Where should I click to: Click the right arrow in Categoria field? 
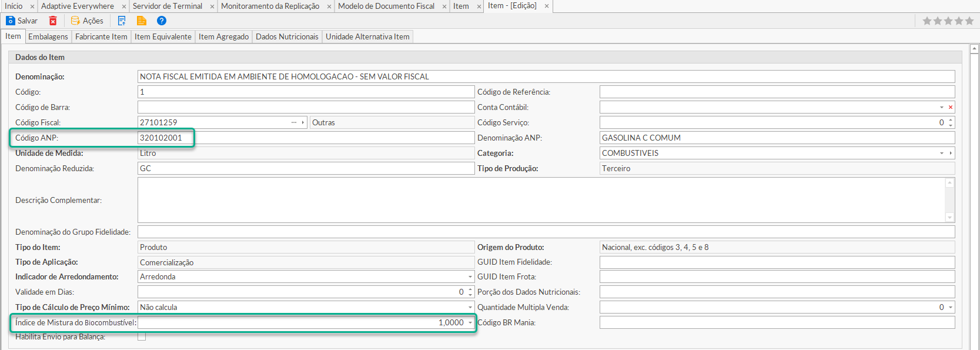(x=951, y=153)
